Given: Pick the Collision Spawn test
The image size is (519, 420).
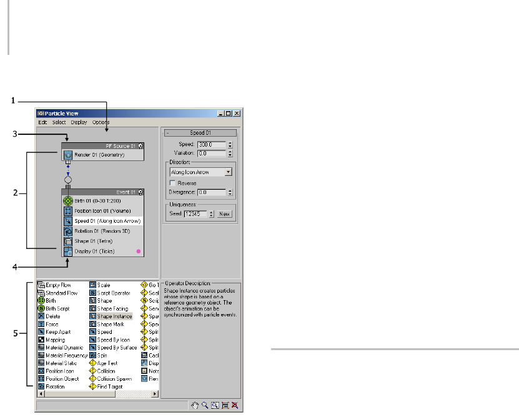Looking at the screenshot, I should tap(111, 379).
